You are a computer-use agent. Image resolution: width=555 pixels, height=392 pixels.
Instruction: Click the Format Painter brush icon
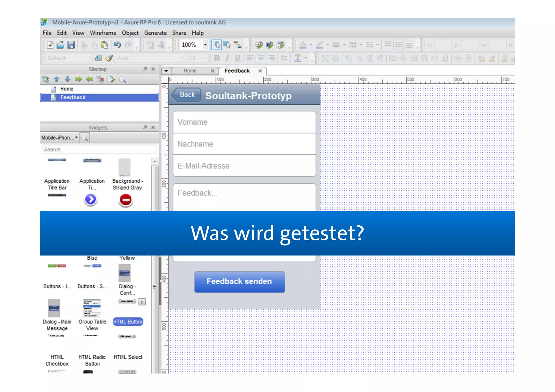[x=109, y=58]
